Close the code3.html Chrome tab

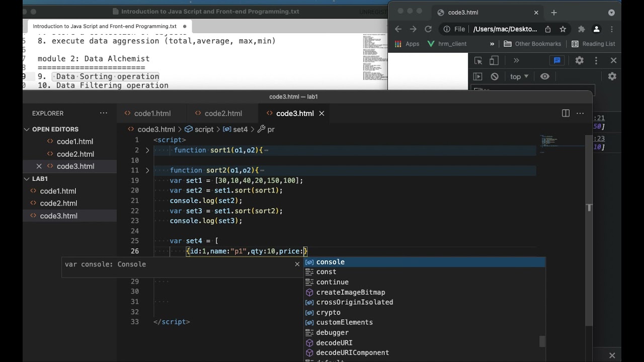pos(536,13)
